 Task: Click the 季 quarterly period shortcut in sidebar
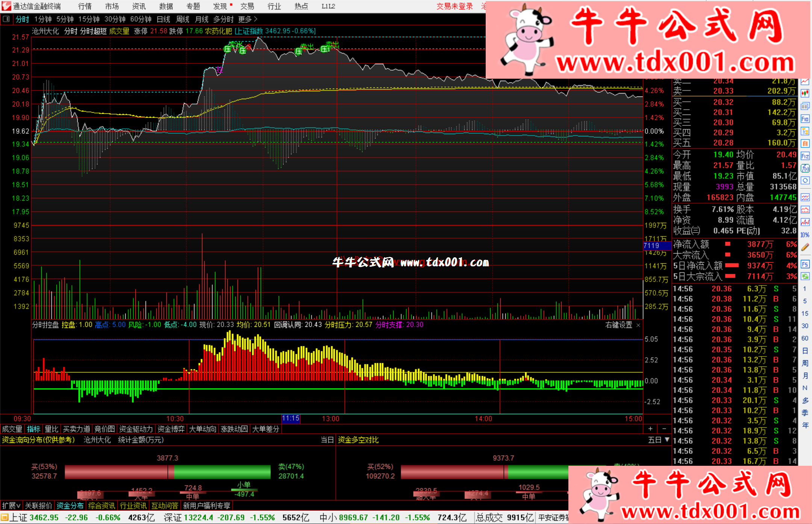pos(805,412)
